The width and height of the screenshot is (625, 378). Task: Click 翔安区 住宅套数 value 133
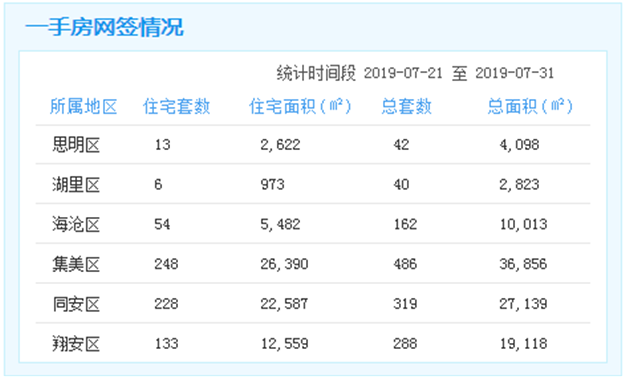(x=167, y=344)
